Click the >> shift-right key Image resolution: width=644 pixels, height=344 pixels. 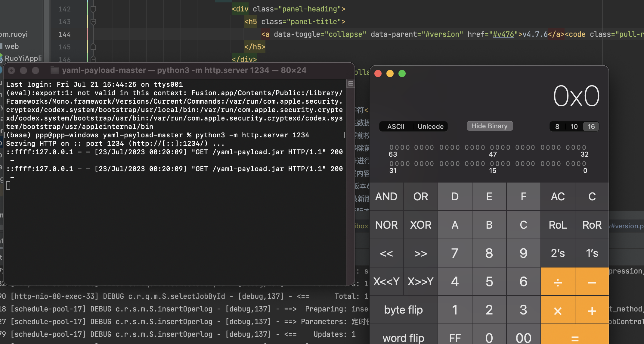click(421, 253)
